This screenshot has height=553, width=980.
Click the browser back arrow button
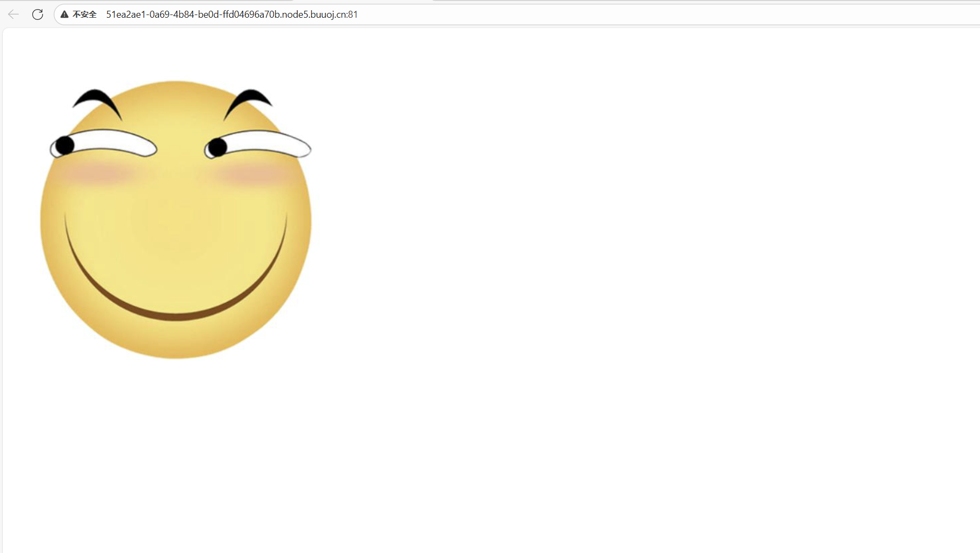[13, 14]
